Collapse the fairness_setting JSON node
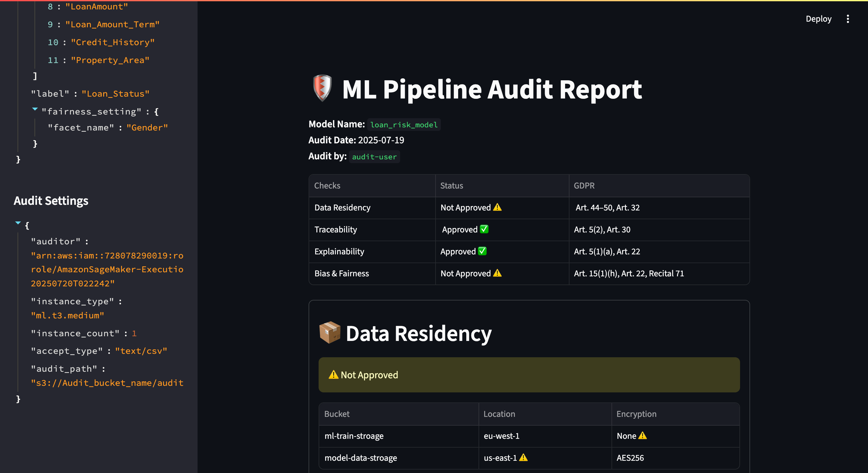Image resolution: width=868 pixels, height=473 pixels. [35, 109]
